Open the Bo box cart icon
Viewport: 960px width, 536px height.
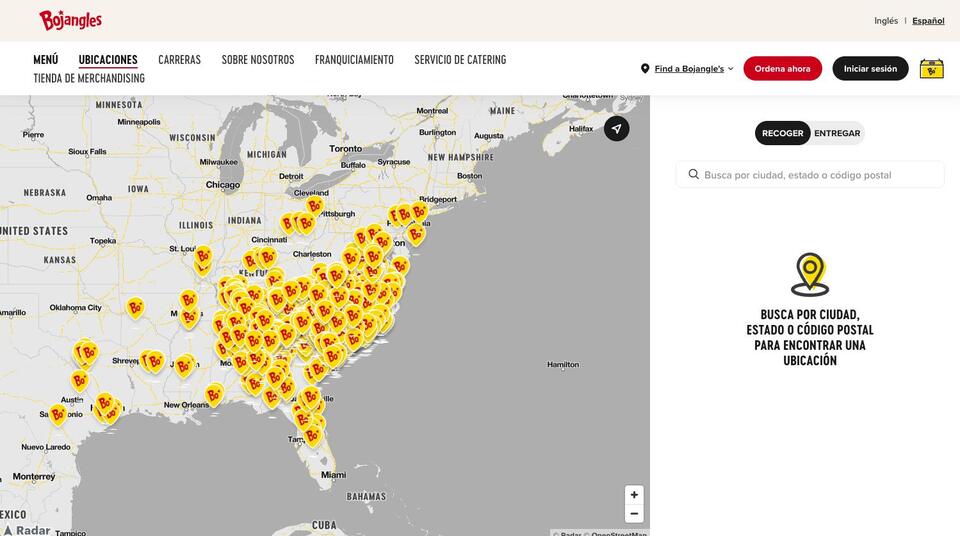tap(931, 69)
